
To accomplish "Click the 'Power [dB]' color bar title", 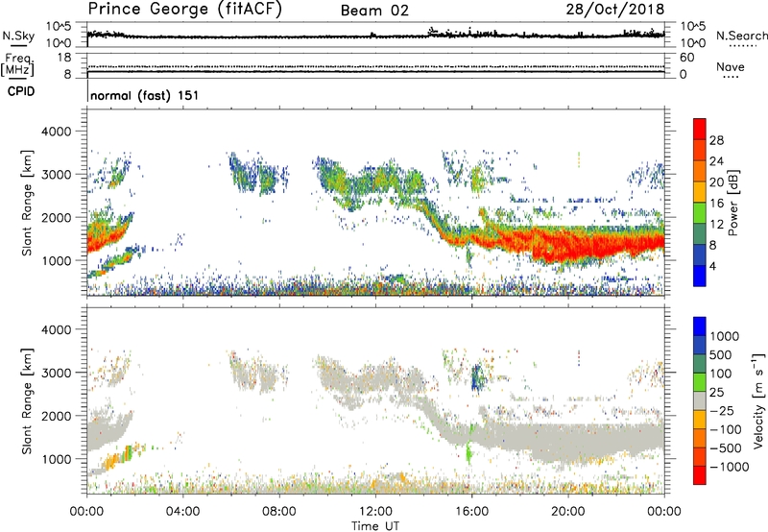I will (732, 203).
